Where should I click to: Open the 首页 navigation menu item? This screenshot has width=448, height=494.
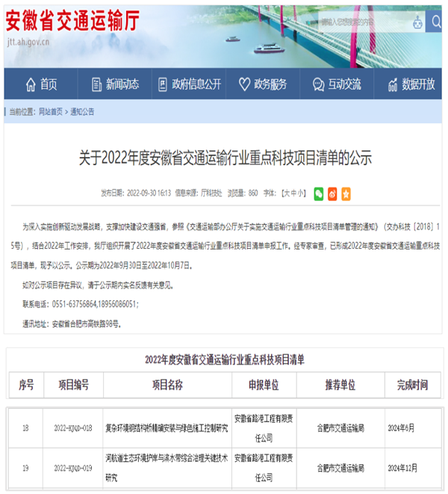pos(40,84)
